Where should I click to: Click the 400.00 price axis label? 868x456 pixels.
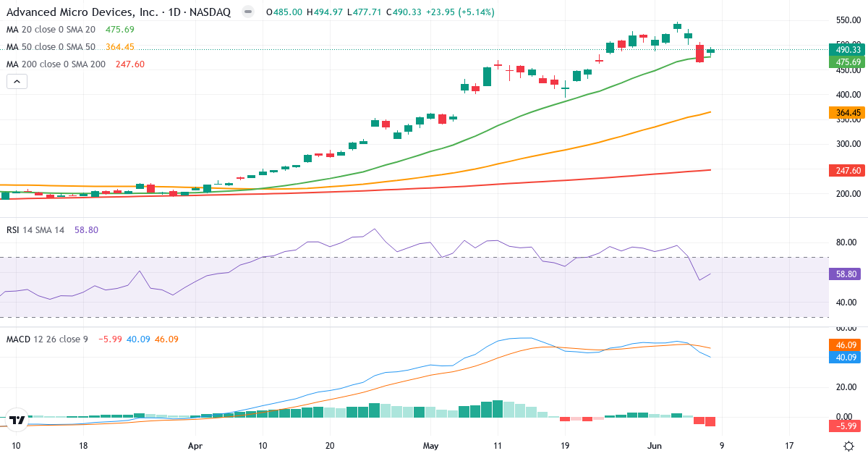click(x=848, y=95)
